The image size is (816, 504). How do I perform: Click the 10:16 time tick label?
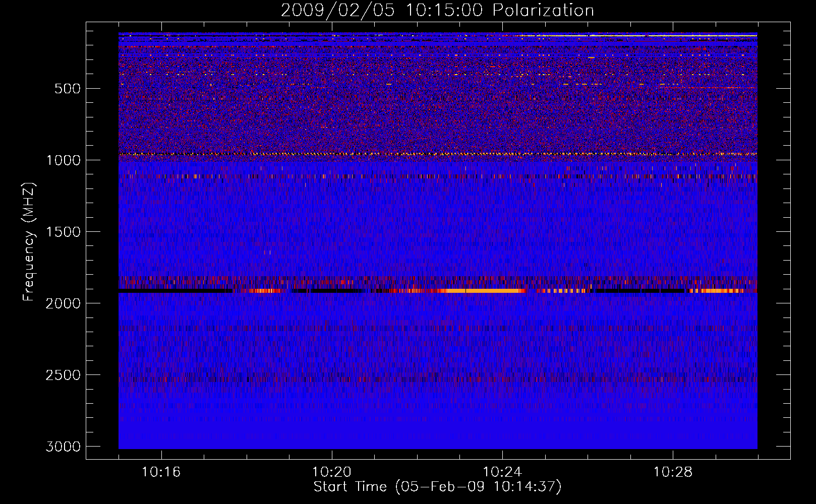click(x=161, y=472)
